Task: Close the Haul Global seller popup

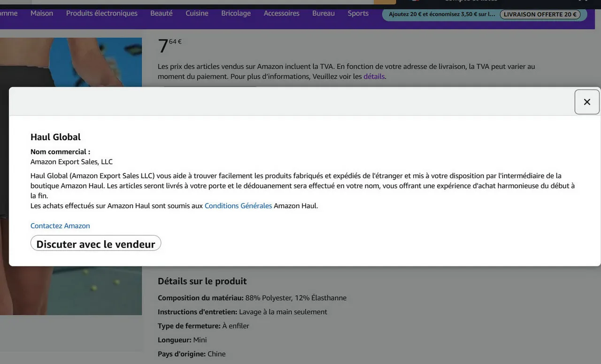Action: point(587,102)
